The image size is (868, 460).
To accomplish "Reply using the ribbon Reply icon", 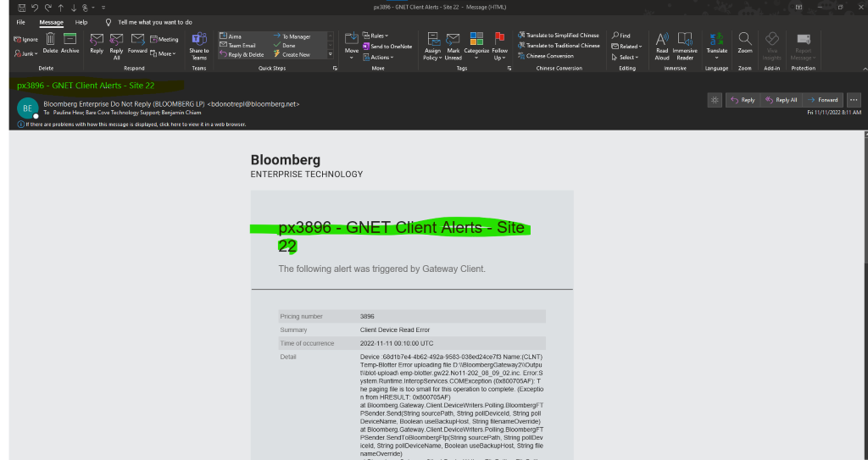I will 97,42.
